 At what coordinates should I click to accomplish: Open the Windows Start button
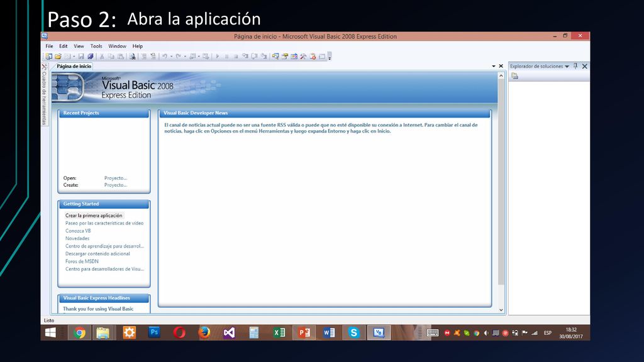[x=50, y=332]
